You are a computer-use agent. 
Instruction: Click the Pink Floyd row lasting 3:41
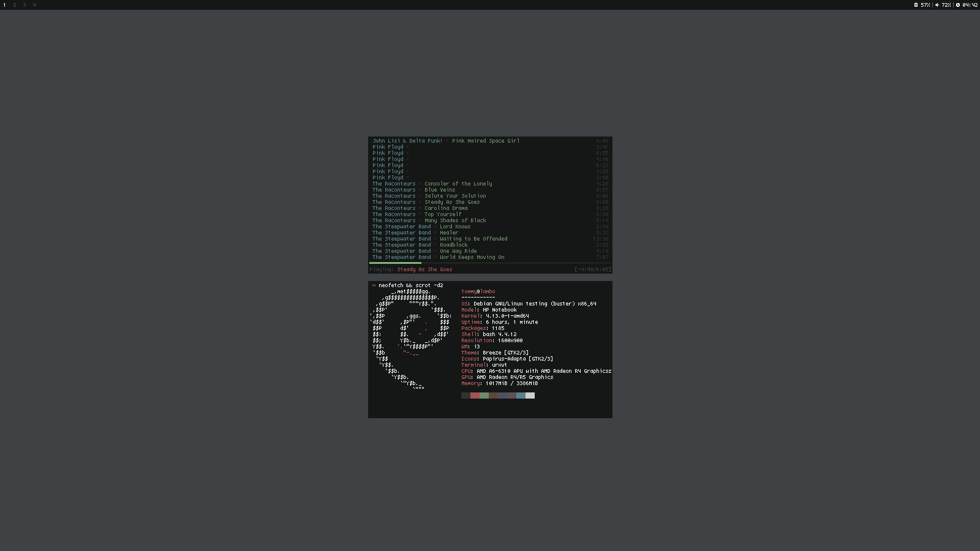click(490, 147)
